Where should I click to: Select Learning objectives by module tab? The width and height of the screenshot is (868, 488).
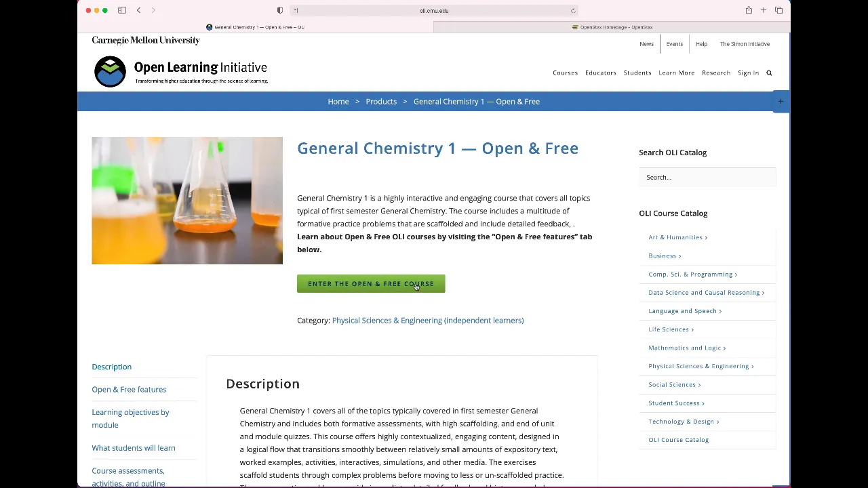(x=130, y=418)
